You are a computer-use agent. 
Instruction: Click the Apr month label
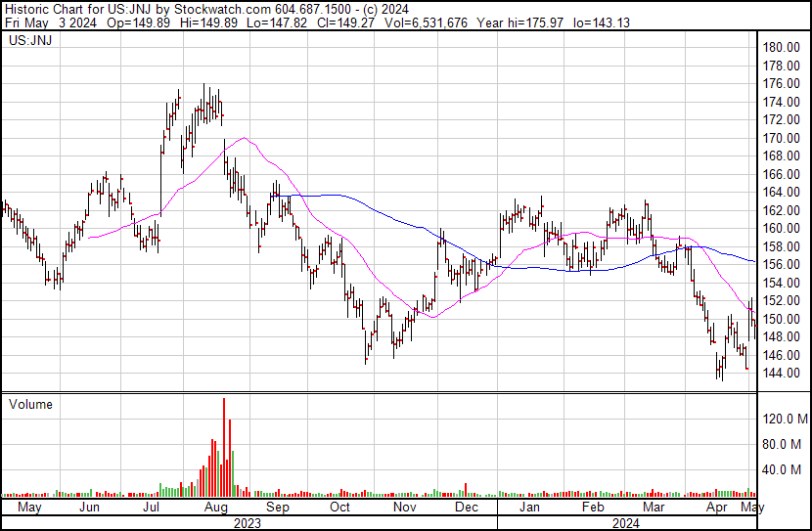717,508
